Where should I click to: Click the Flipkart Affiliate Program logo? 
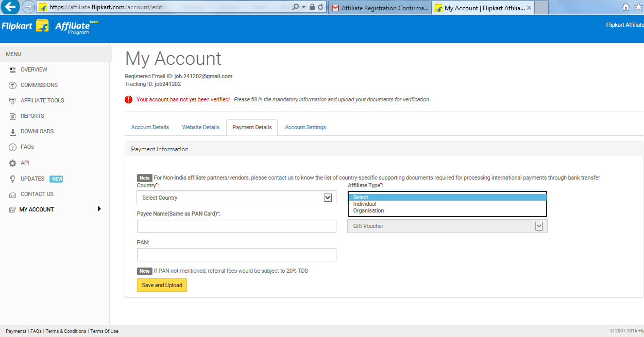(x=49, y=26)
